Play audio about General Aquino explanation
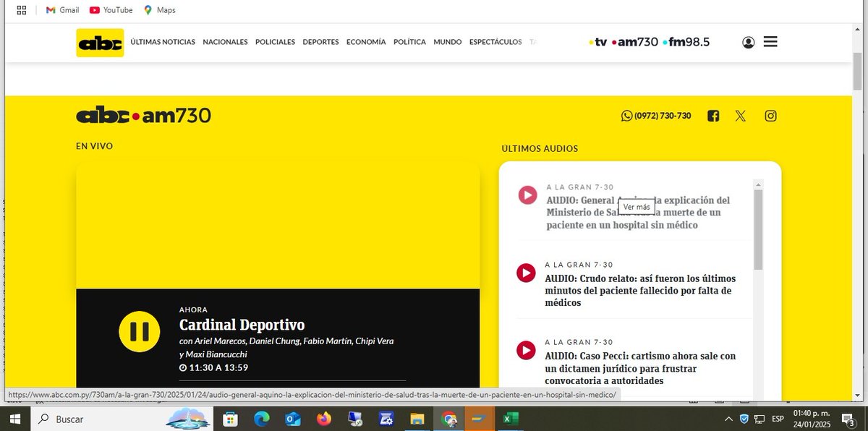Viewport: 868px width, 431px height. [x=527, y=195]
